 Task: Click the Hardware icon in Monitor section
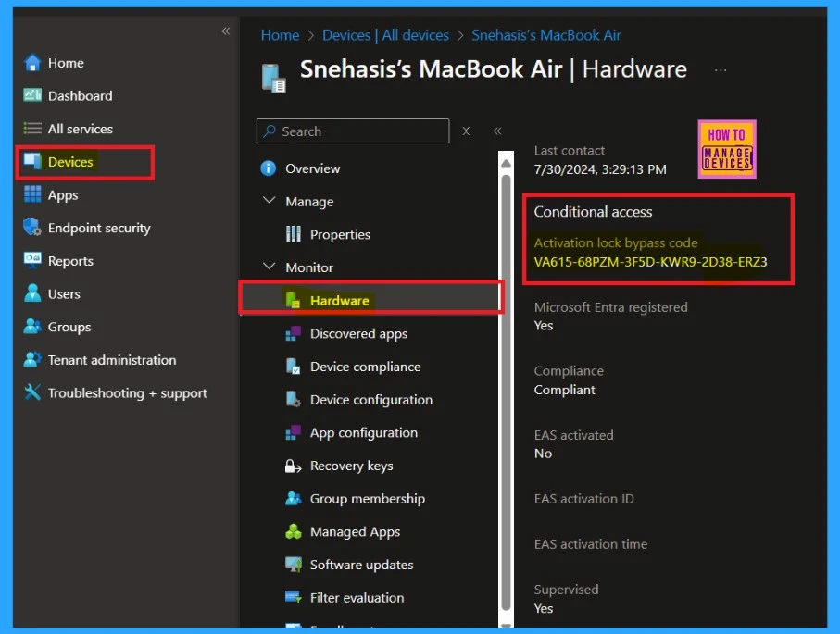tap(293, 301)
